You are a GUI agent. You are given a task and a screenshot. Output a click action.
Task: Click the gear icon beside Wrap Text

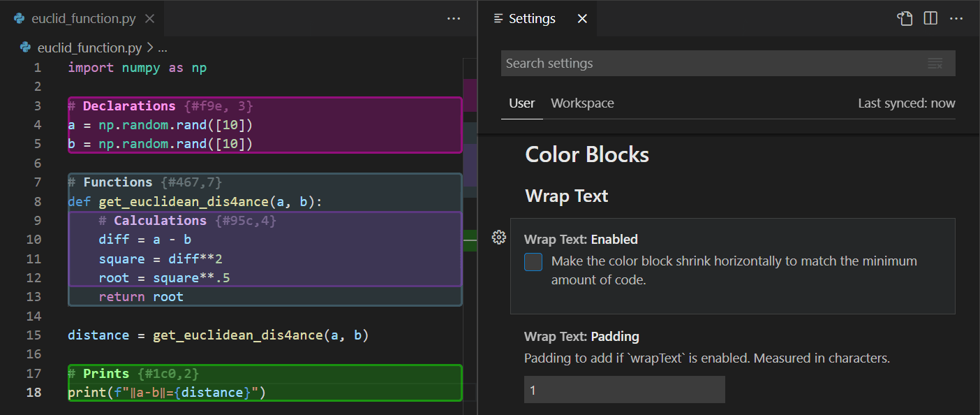498,238
